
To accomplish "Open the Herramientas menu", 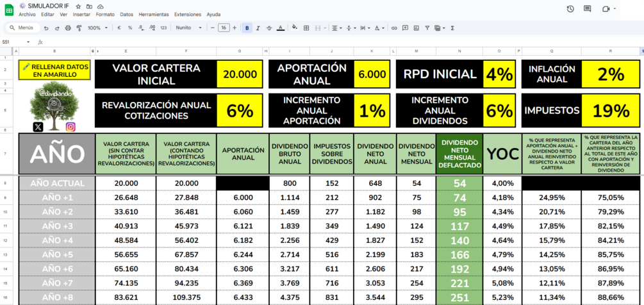I will pyautogui.click(x=154, y=14).
